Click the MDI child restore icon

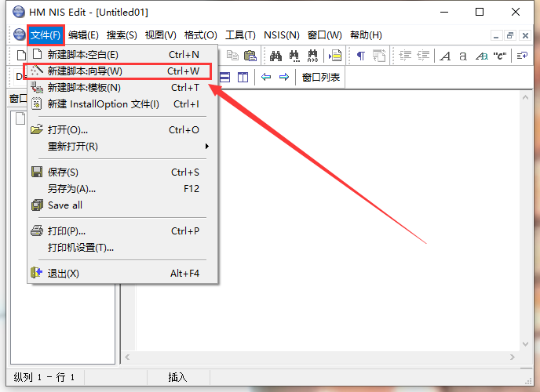[x=510, y=35]
